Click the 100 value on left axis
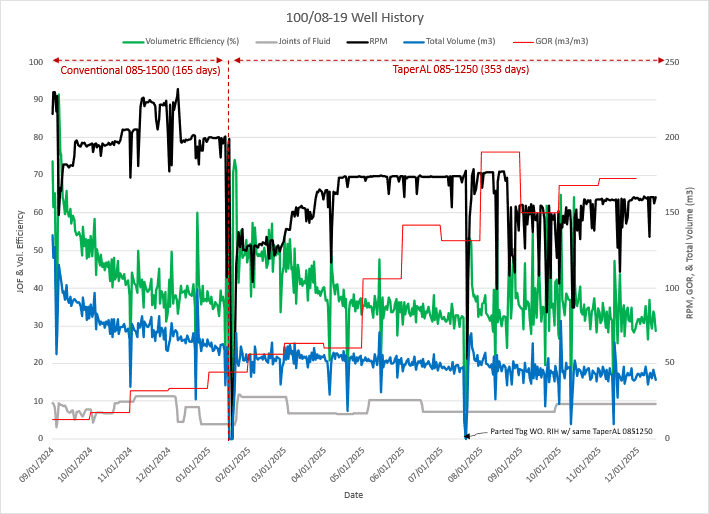The width and height of the screenshot is (709, 514). pyautogui.click(x=35, y=62)
